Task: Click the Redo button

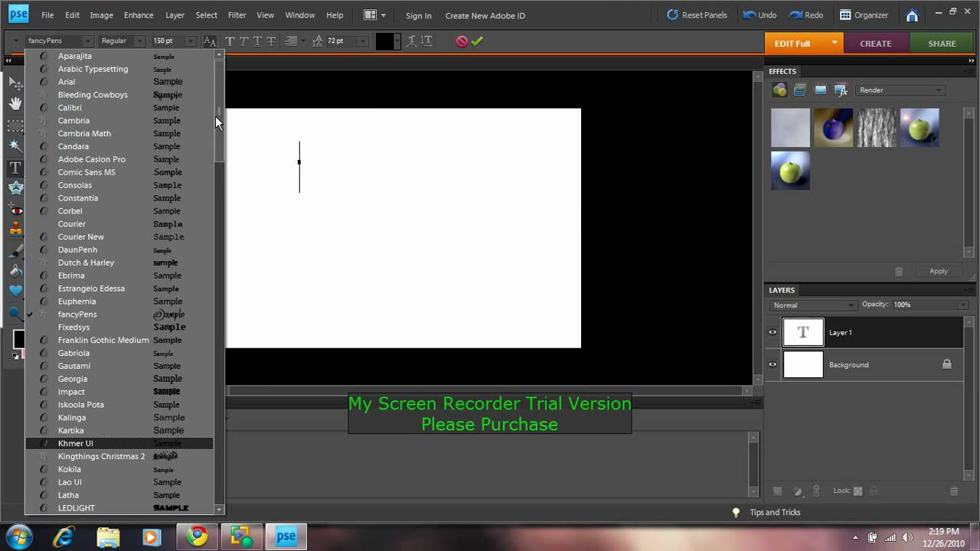Action: point(806,15)
